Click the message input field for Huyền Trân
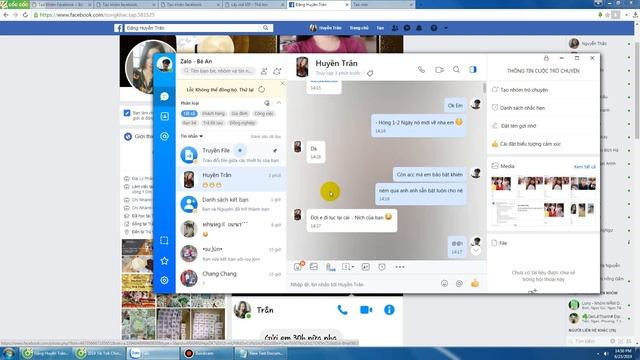The image size is (640, 360). [363, 284]
